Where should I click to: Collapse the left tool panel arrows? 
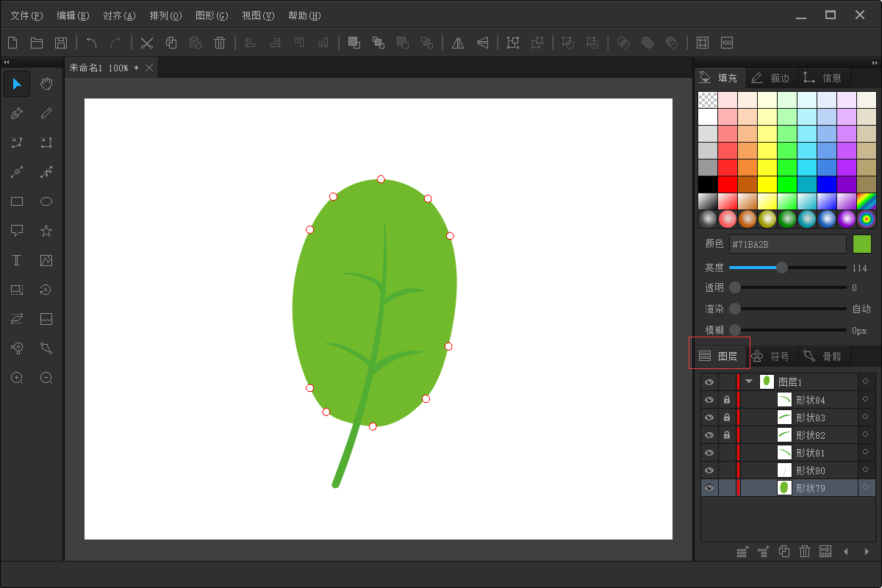click(x=6, y=62)
